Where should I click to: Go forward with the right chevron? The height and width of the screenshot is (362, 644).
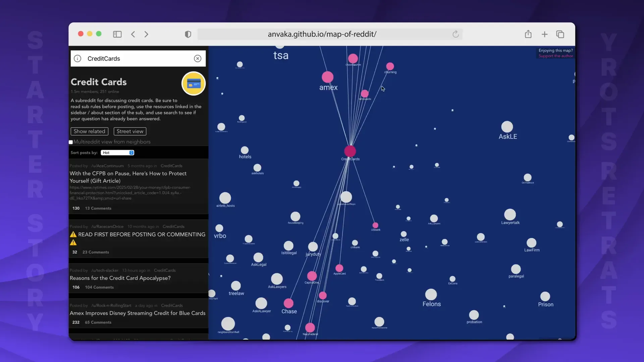point(146,34)
